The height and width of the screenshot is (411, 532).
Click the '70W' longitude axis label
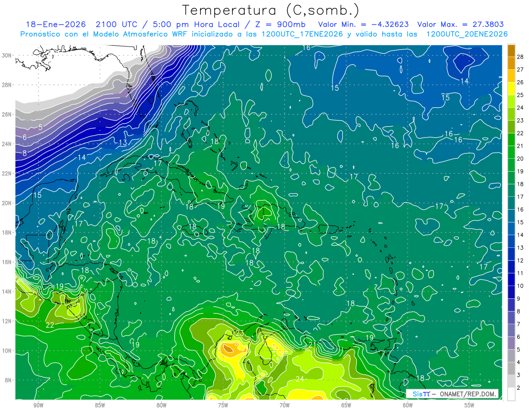pos(285,405)
